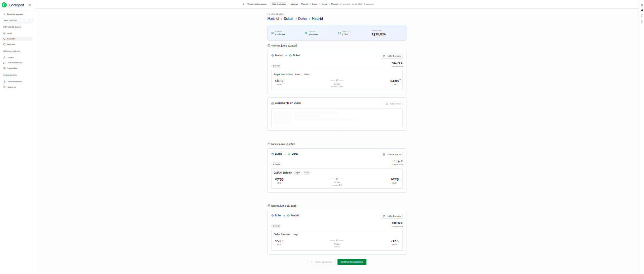Open Márgenes in the sidebar

click(17, 87)
